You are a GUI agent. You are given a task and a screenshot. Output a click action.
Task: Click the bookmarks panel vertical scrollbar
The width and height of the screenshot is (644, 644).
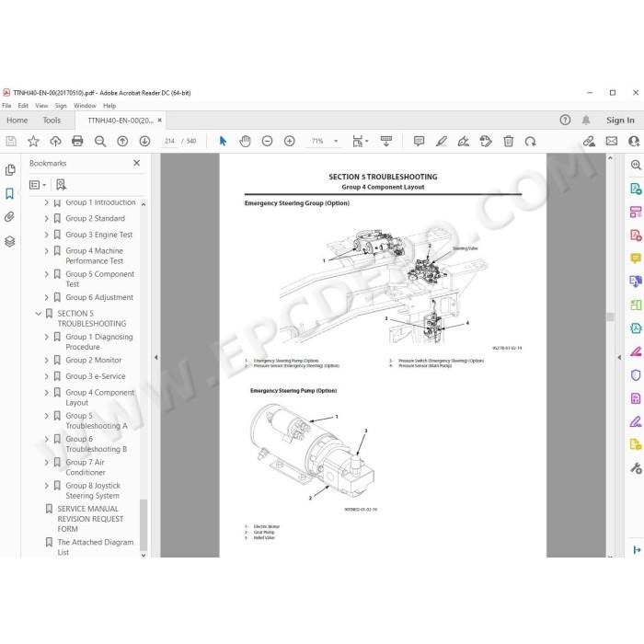[x=144, y=524]
